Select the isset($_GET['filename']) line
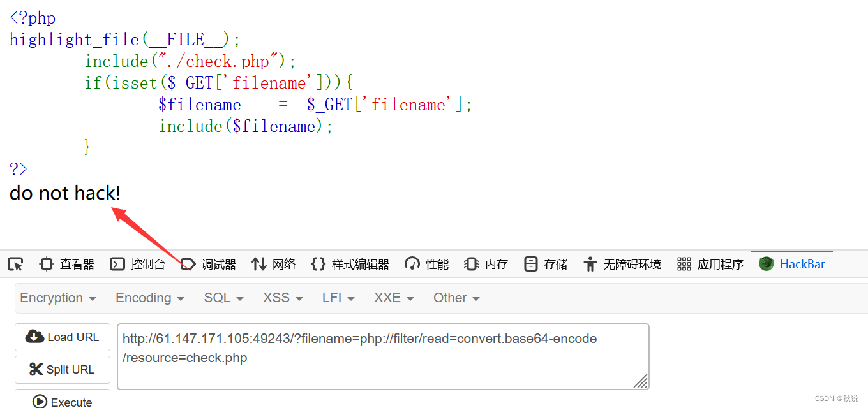 coord(219,83)
